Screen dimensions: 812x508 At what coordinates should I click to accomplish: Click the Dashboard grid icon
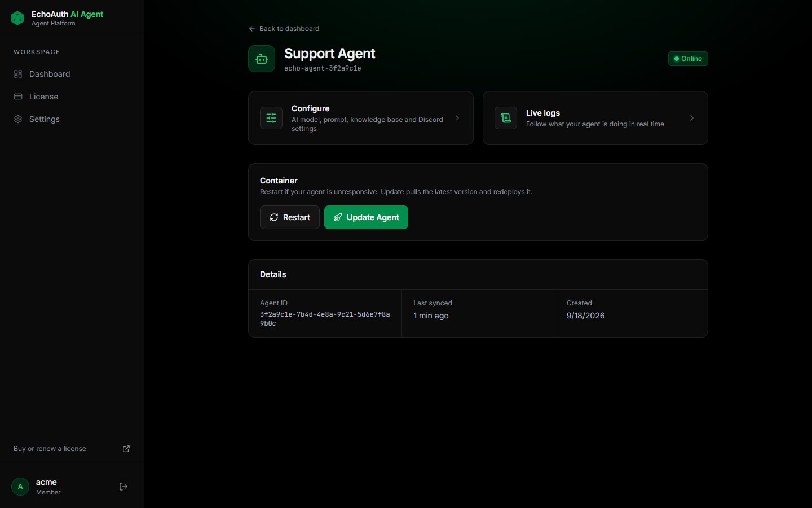click(x=18, y=74)
